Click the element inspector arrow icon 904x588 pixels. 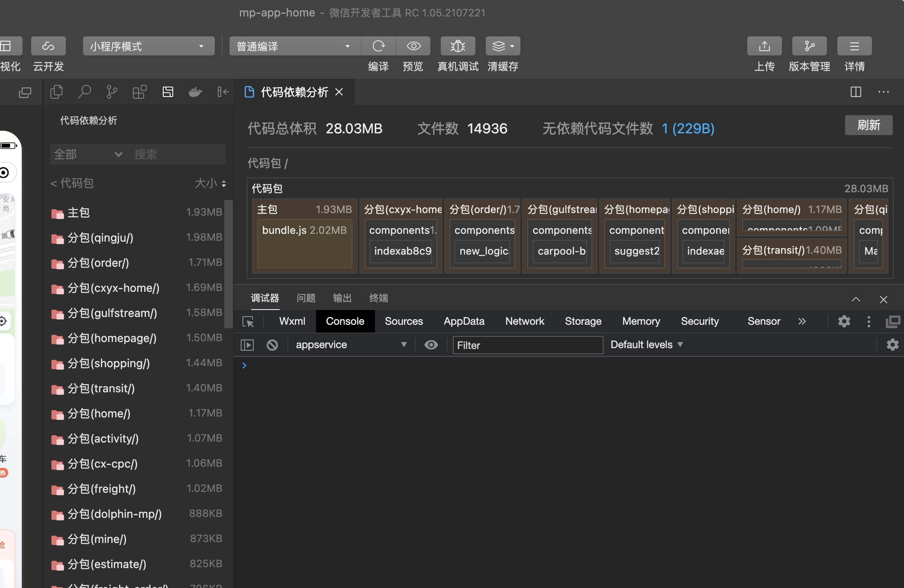[x=248, y=321]
